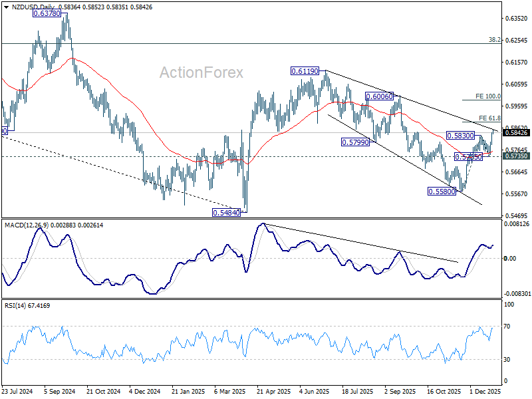Click the 0.63780 price high label

(47, 13)
